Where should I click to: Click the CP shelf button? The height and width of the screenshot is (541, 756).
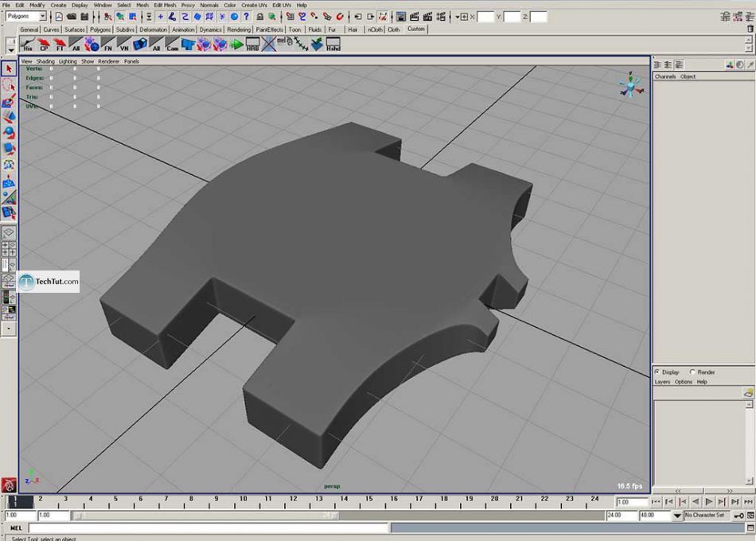pos(44,45)
